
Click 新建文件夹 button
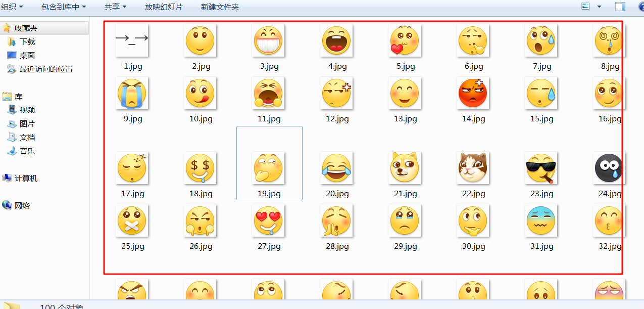pos(220,7)
